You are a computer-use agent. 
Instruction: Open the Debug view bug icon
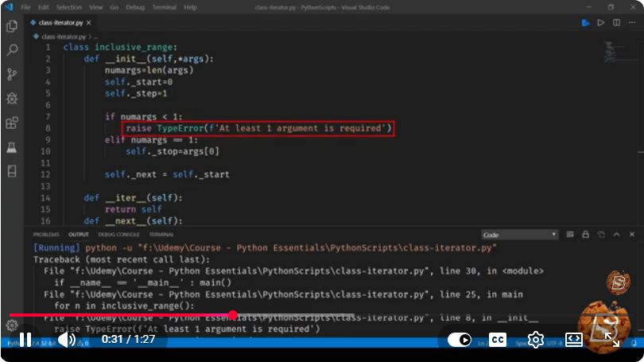tap(12, 99)
